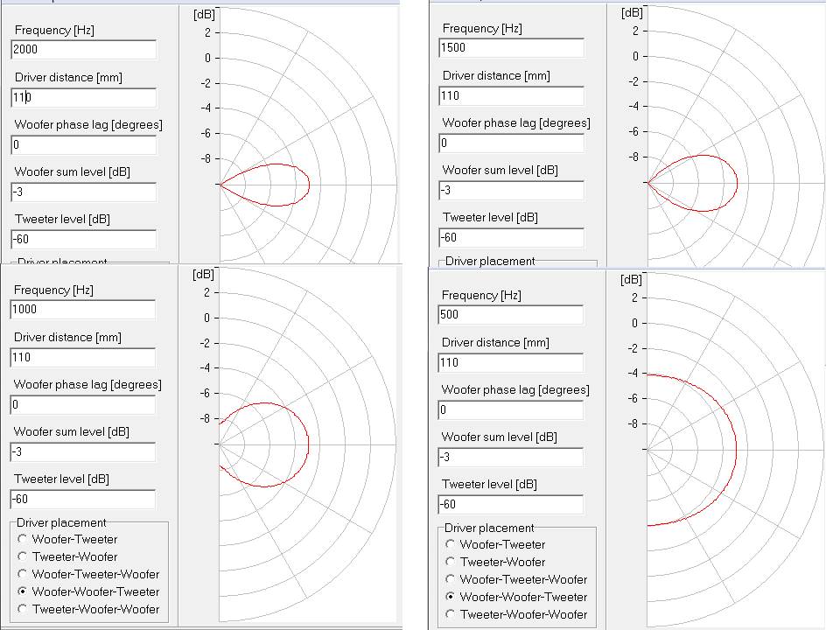Click Tweeter level field in 500 Hz panel

pyautogui.click(x=510, y=504)
